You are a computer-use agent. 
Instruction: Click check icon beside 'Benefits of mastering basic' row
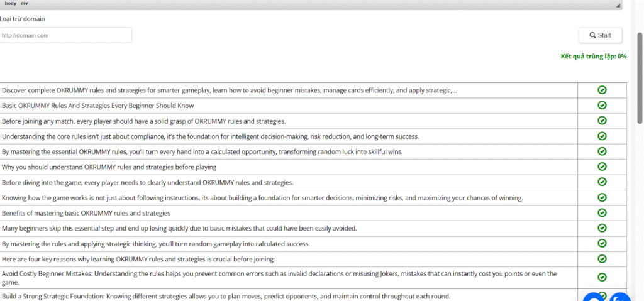pos(602,212)
